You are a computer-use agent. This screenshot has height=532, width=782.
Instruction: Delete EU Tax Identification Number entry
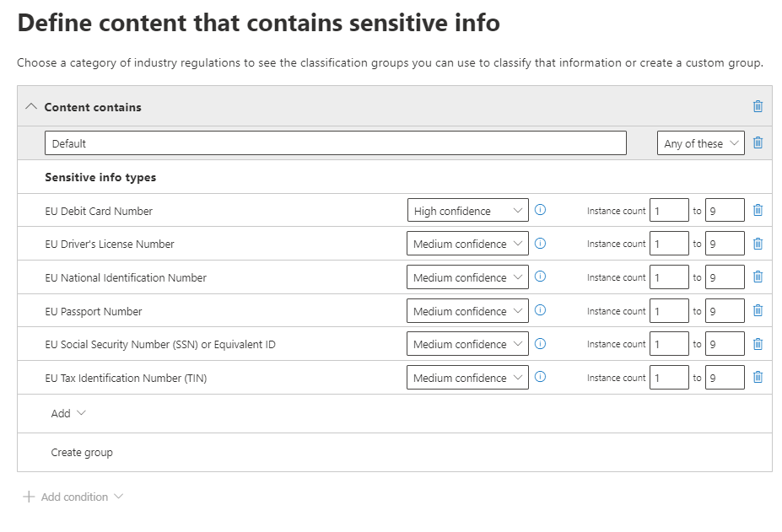(757, 377)
